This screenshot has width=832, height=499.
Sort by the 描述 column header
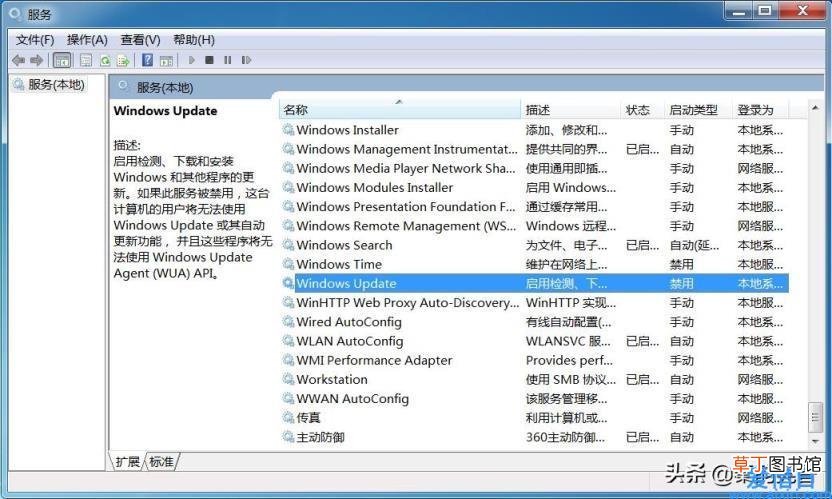point(571,110)
